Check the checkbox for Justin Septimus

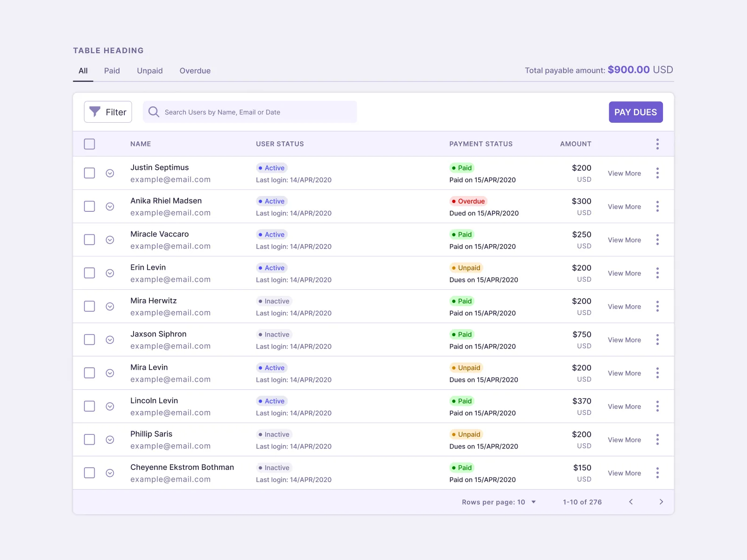(89, 173)
